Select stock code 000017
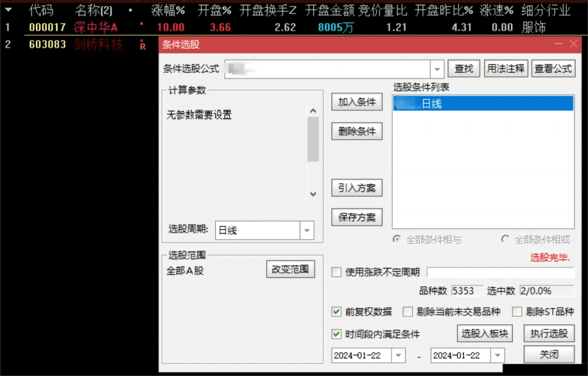The image size is (588, 376). point(47,28)
